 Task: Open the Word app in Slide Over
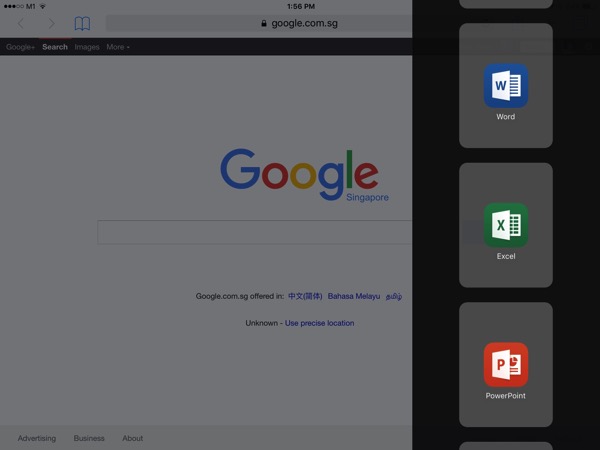coord(505,86)
